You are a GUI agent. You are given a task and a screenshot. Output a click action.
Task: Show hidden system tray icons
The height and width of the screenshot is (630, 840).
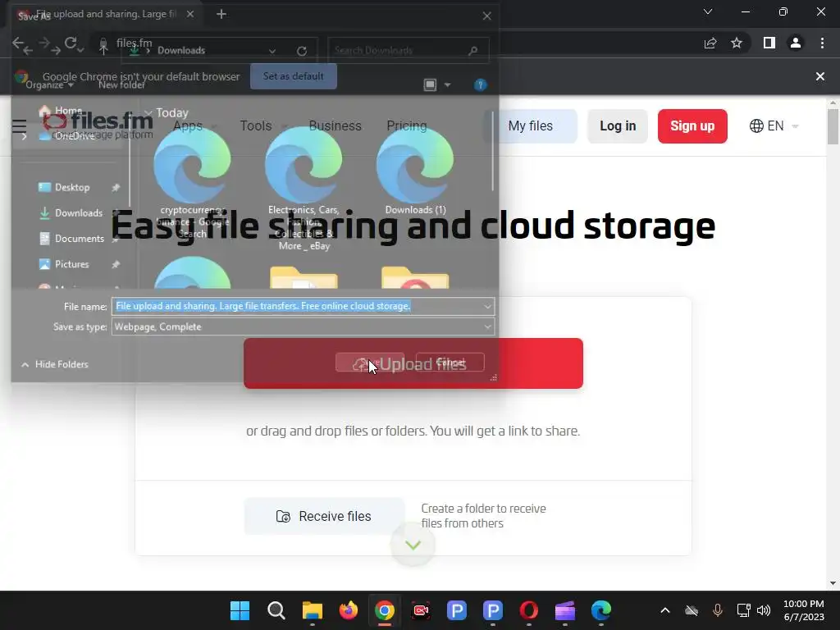664,610
